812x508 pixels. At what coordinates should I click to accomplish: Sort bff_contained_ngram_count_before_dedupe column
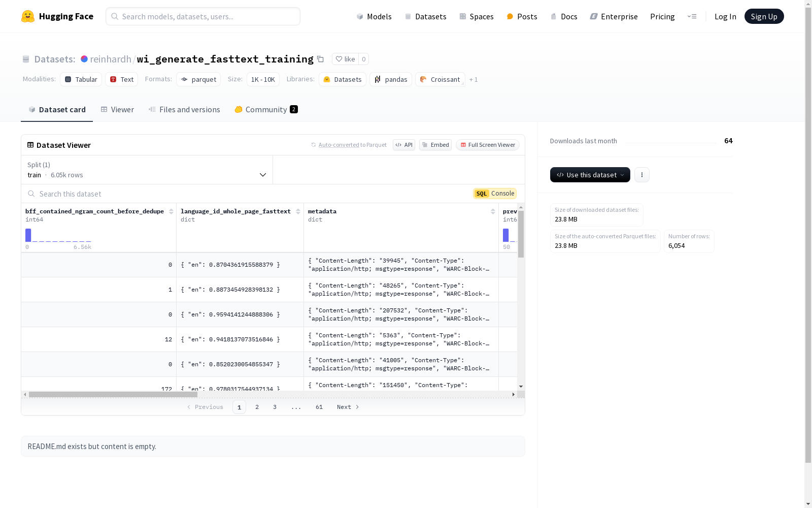171,211
